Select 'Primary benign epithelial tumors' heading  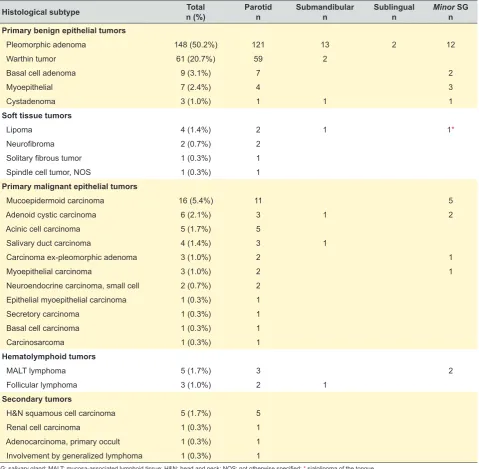pos(64,31)
